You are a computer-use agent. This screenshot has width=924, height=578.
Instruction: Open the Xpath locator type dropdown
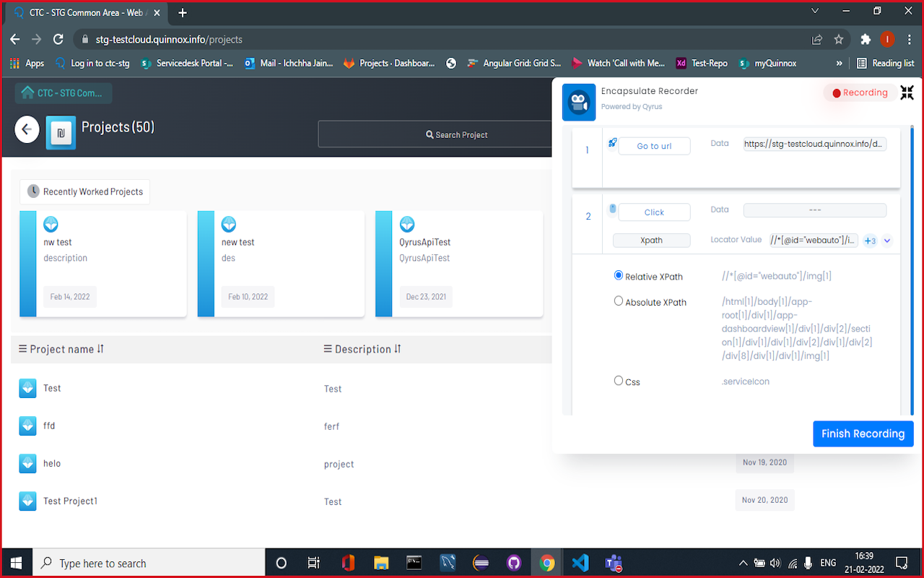click(x=651, y=241)
